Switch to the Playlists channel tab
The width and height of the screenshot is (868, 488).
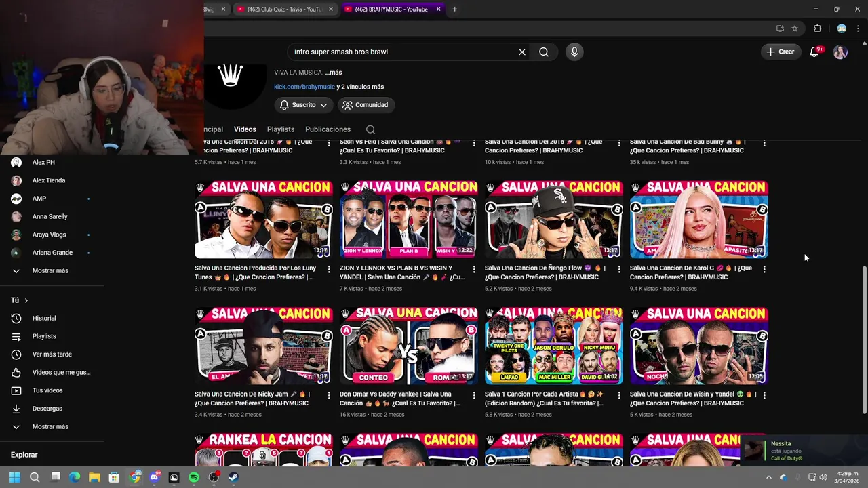(x=281, y=129)
